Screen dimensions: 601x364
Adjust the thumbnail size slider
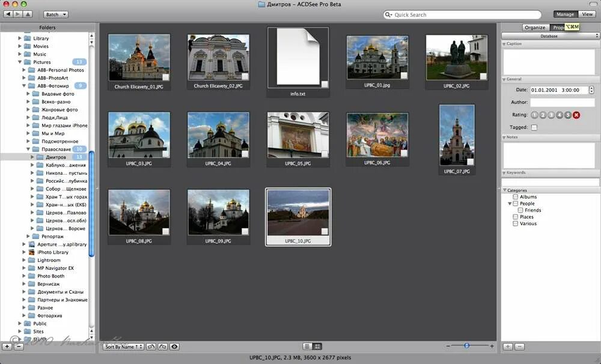[467, 346]
